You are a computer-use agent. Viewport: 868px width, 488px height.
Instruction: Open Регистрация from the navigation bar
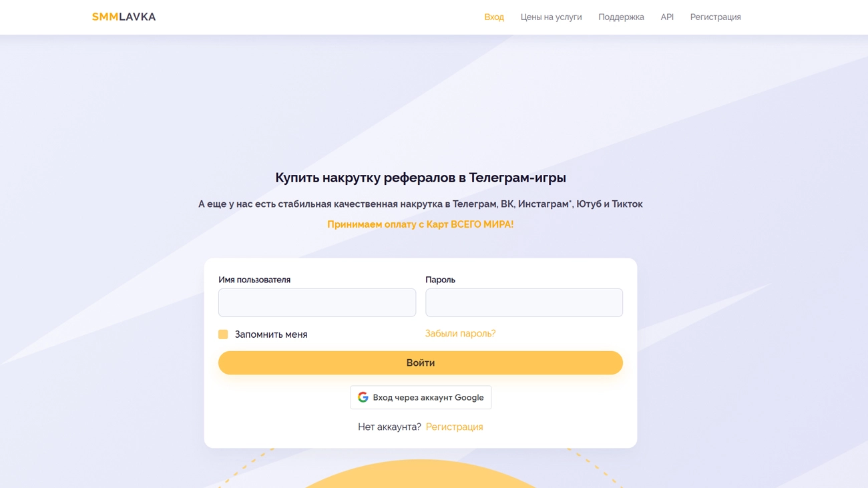(715, 17)
